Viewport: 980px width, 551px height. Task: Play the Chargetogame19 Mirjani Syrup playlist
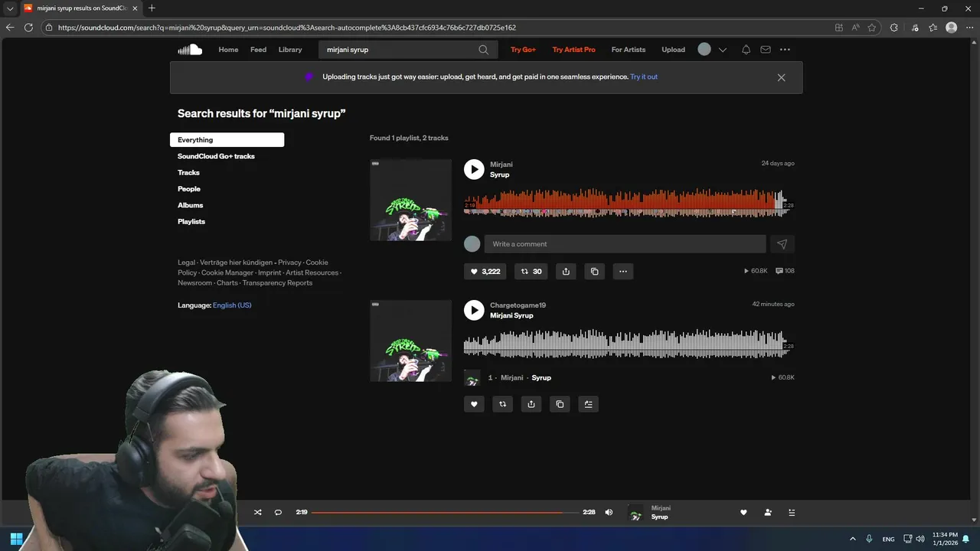[474, 310]
